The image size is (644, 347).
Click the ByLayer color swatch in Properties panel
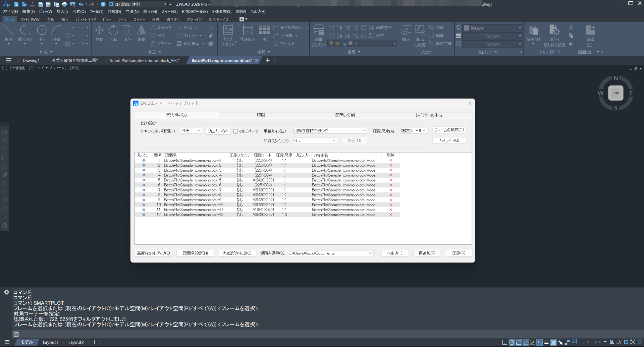click(467, 28)
